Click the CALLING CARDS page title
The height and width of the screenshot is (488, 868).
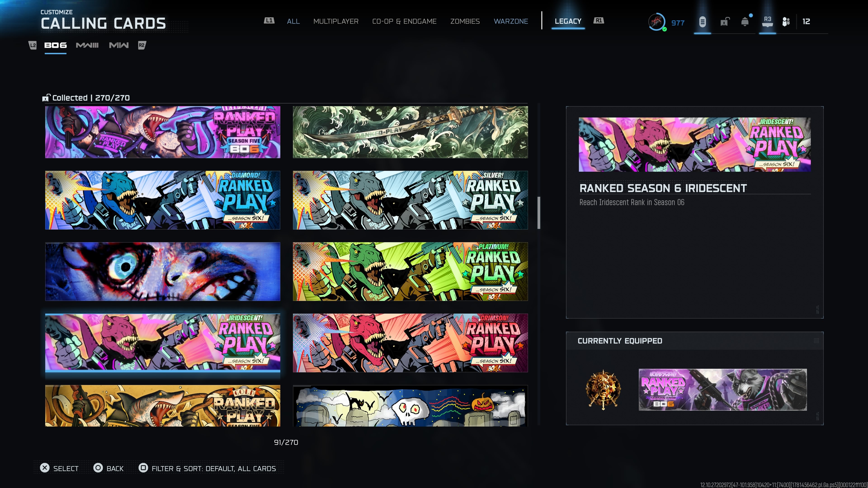click(x=104, y=23)
